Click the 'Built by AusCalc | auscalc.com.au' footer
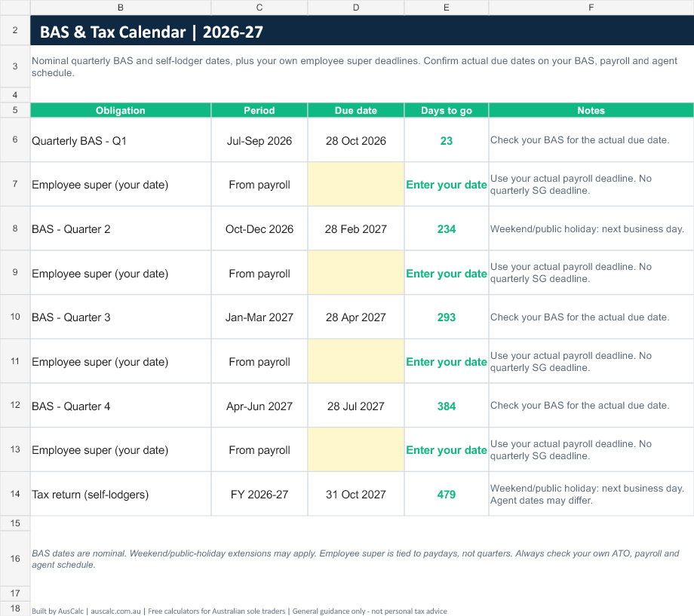Screen dimensions: 694x616 tap(239, 611)
